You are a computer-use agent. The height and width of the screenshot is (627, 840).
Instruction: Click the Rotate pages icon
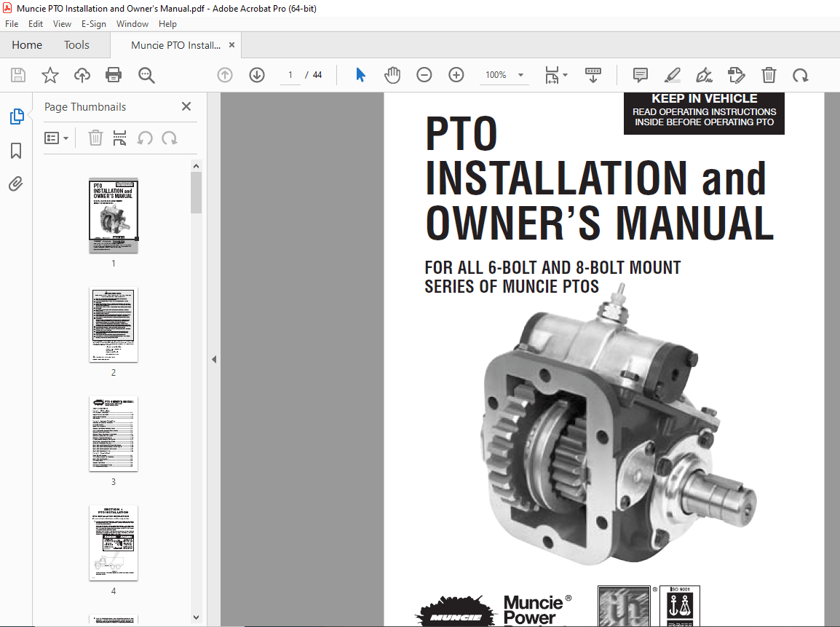pyautogui.click(x=801, y=75)
